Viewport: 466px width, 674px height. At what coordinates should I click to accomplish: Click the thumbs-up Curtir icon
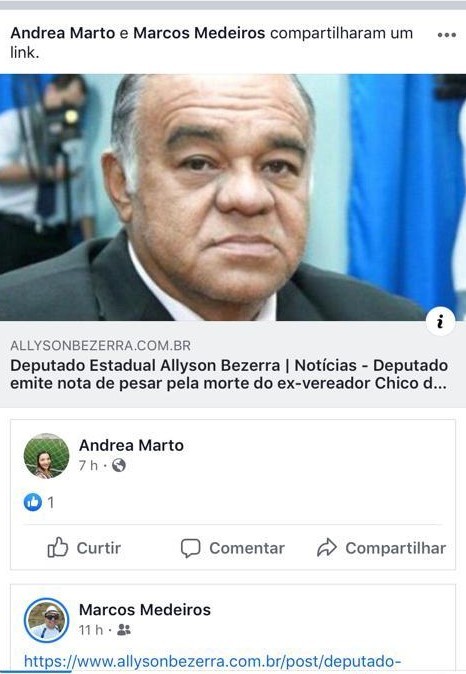click(58, 548)
